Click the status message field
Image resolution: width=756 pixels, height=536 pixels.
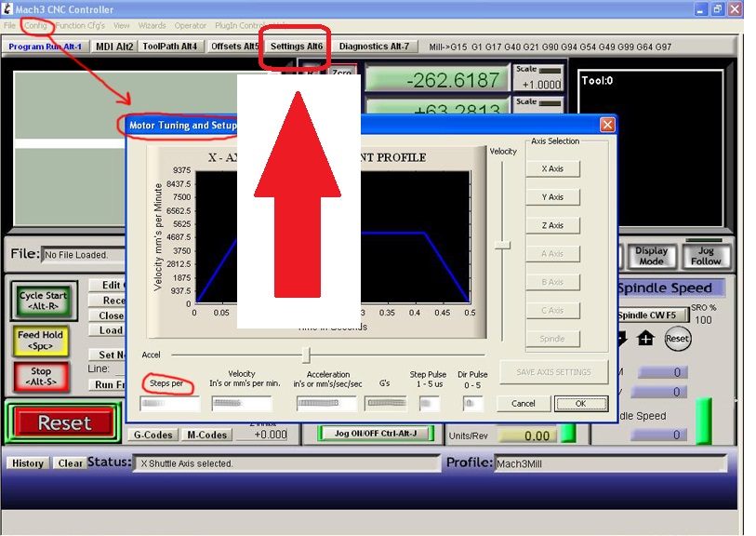[x=287, y=463]
